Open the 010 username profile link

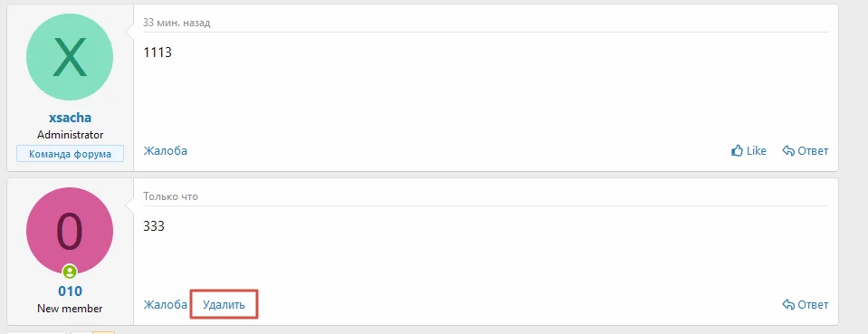coord(71,291)
